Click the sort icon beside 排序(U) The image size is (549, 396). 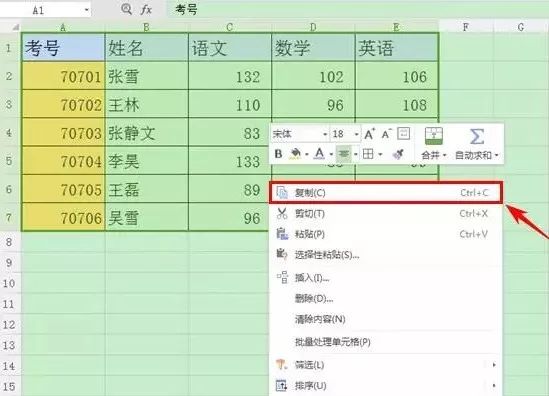282,385
